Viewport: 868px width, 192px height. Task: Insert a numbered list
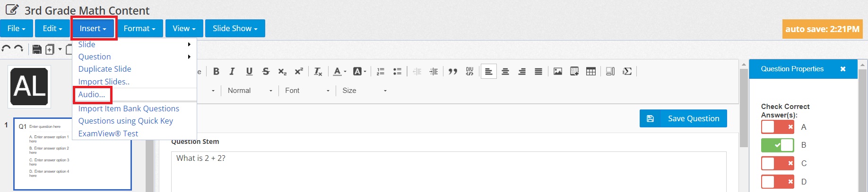point(381,71)
